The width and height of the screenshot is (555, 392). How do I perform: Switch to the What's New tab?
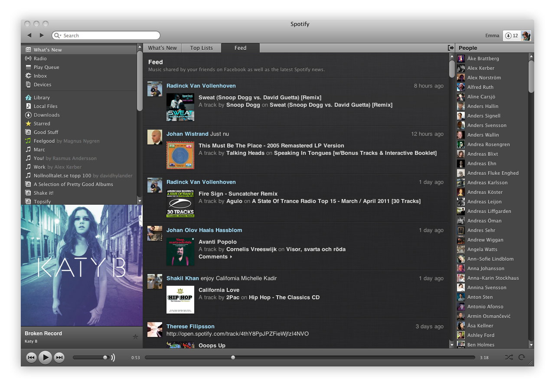162,48
